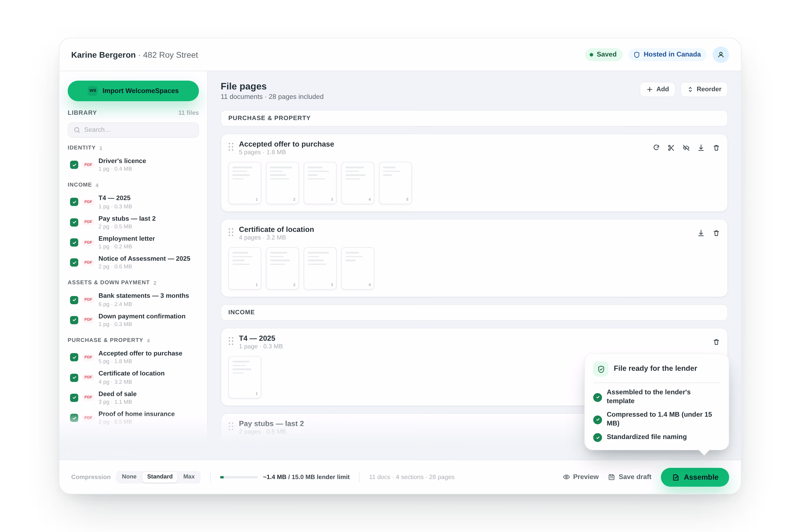Open Reorder for file pages
Screen dimensions: 798x532
704,89
